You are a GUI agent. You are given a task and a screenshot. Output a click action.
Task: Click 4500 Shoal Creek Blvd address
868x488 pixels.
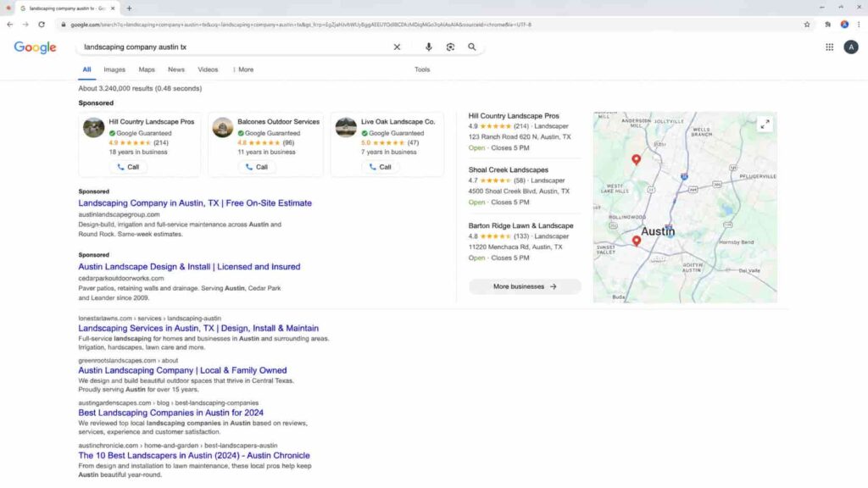[x=519, y=191]
